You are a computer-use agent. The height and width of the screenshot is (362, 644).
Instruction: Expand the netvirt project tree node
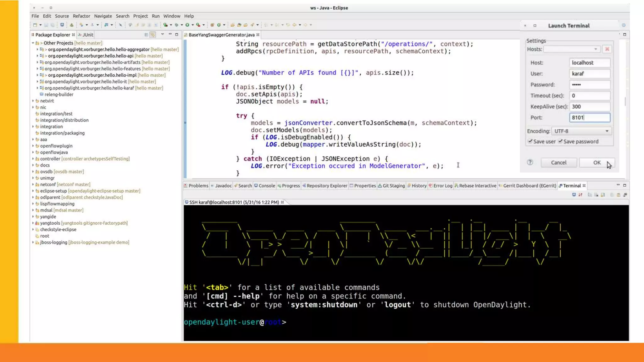click(33, 101)
